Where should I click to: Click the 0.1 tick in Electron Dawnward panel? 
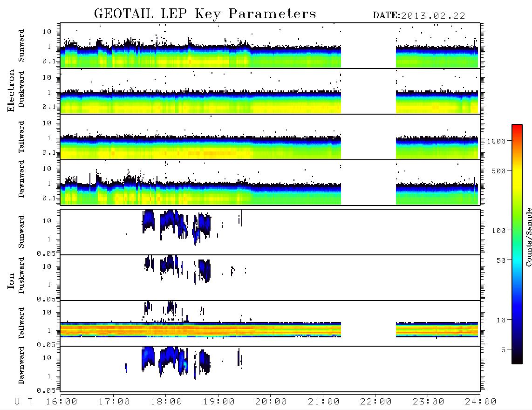coord(49,198)
